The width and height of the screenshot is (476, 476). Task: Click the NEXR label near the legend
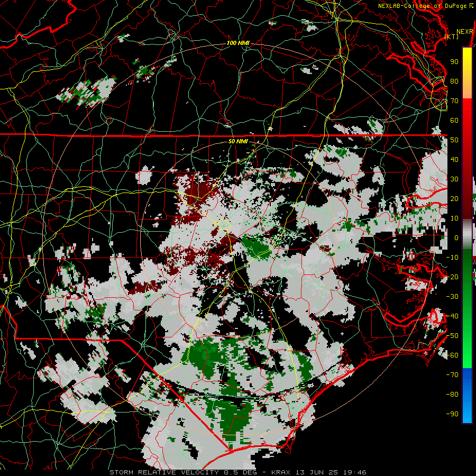click(x=465, y=32)
